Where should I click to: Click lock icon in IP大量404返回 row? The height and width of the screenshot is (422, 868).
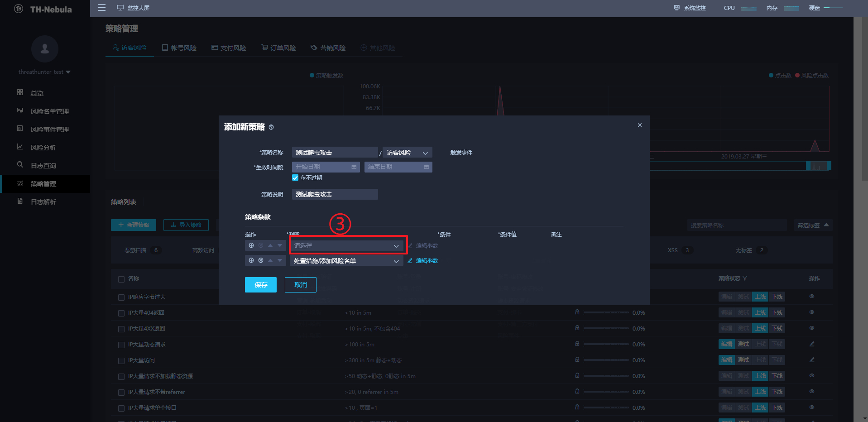pos(577,312)
